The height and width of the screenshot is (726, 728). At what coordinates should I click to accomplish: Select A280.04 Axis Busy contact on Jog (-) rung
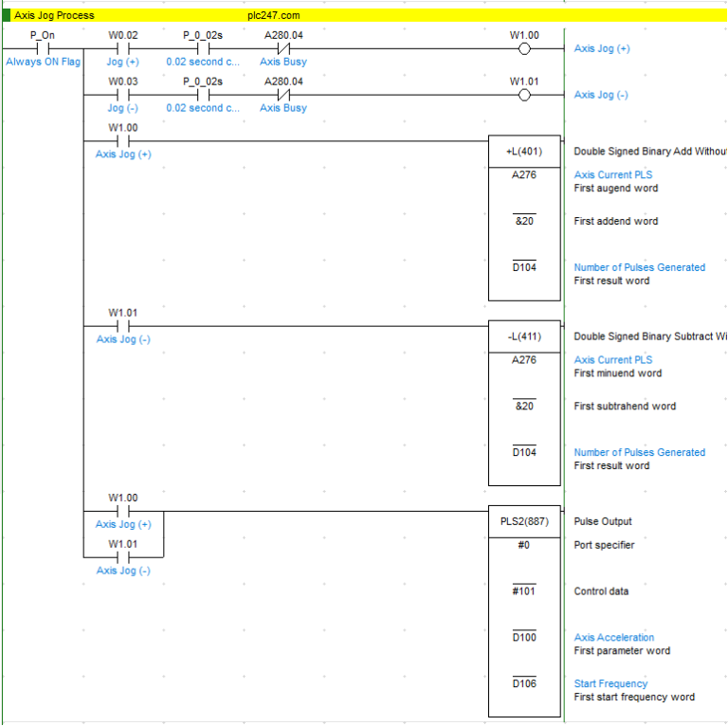click(283, 95)
